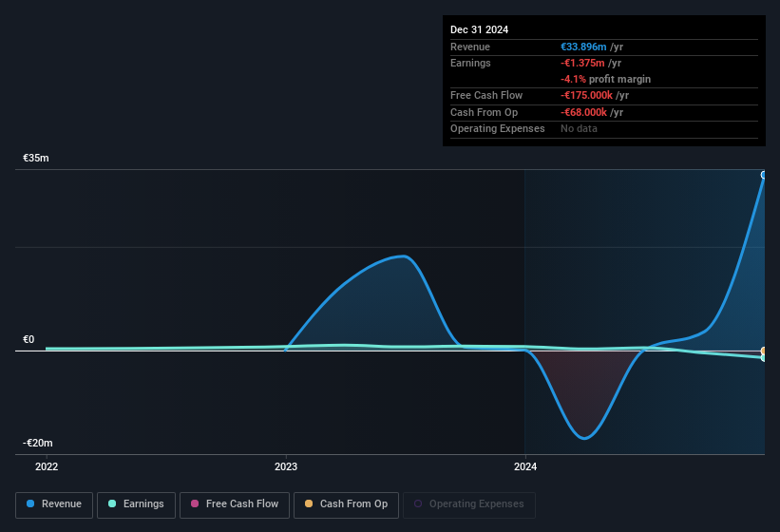The width and height of the screenshot is (780, 532).
Task: Click the -€20m y-axis label
Action: (x=37, y=443)
